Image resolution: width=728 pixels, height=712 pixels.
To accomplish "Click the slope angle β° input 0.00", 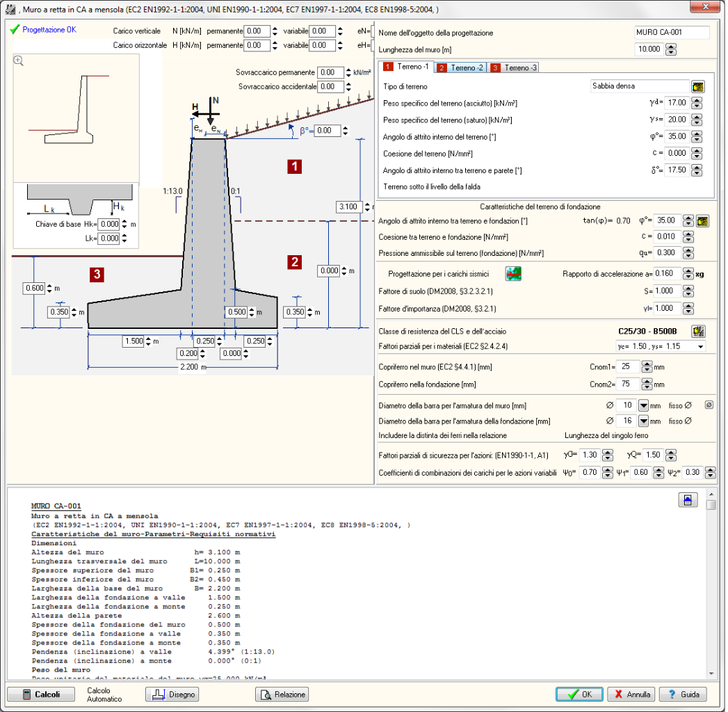I will (x=327, y=131).
